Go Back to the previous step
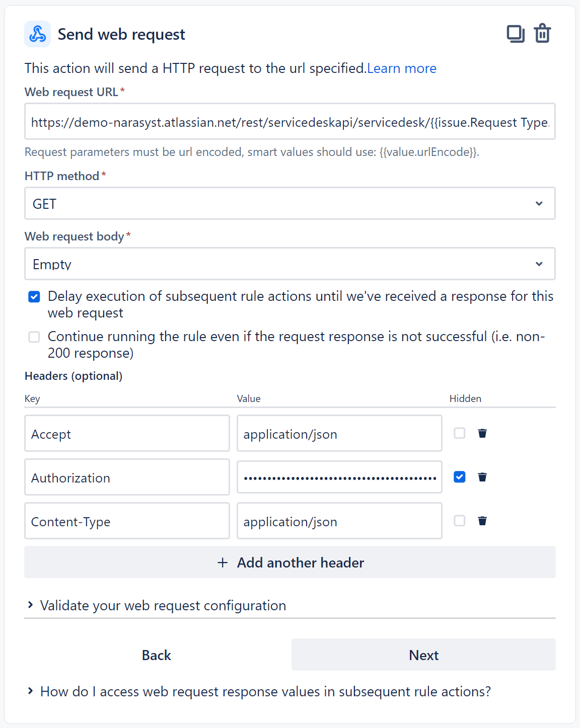Screen dimensions: 580x728 pyautogui.click(x=156, y=655)
